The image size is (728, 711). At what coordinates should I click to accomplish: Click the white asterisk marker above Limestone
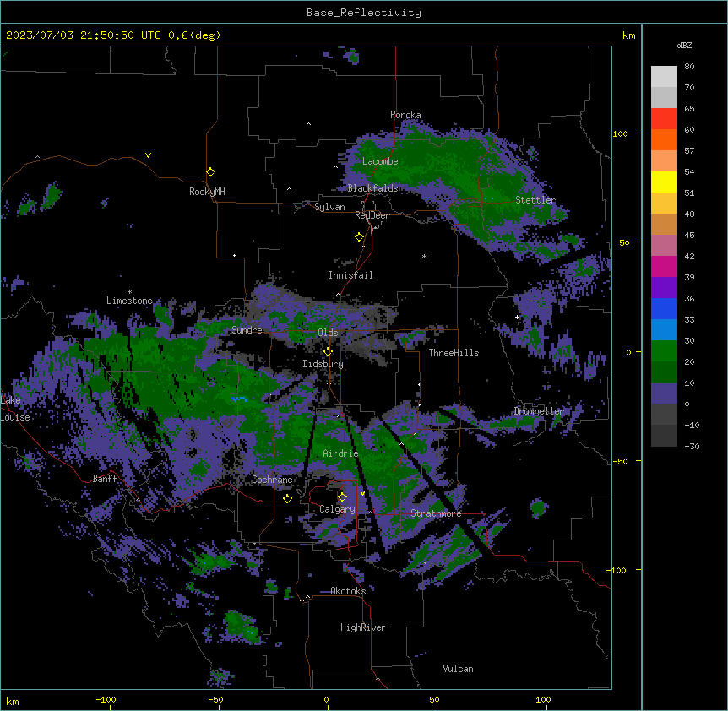coord(129,292)
